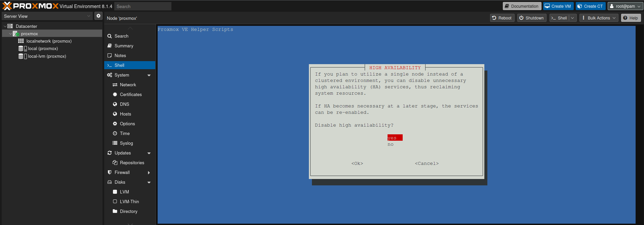Click the Create CT button

coord(591,6)
